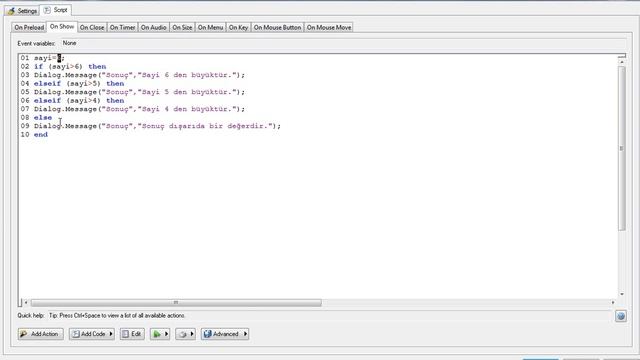This screenshot has height=360, width=640.
Task: Click the scroll up arrow
Action: pyautogui.click(x=622, y=61)
